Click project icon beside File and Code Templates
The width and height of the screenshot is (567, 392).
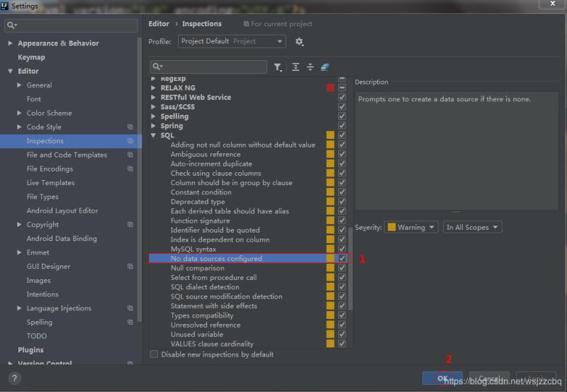130,155
